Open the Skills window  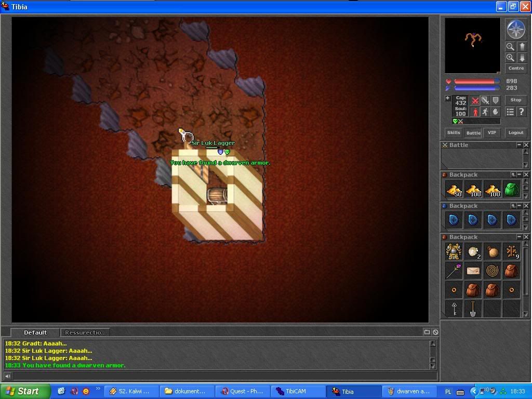click(454, 132)
